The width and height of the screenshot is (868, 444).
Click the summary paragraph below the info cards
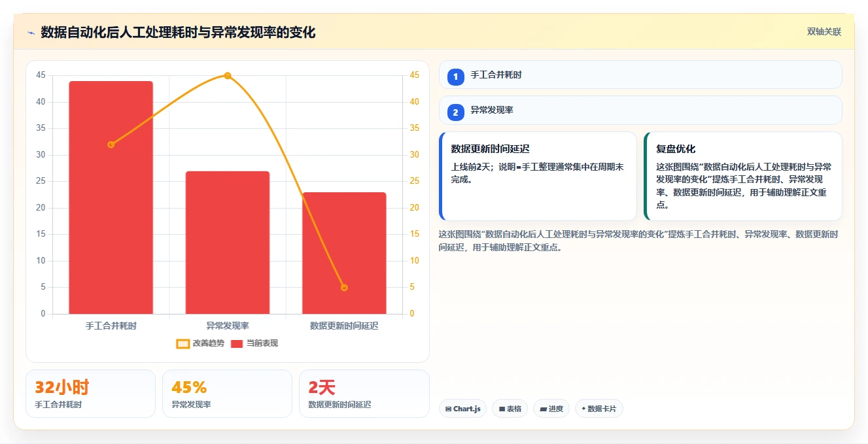[x=638, y=241]
